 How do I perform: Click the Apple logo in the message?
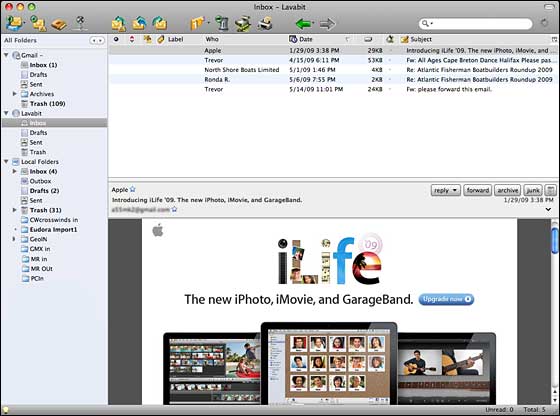(x=158, y=230)
